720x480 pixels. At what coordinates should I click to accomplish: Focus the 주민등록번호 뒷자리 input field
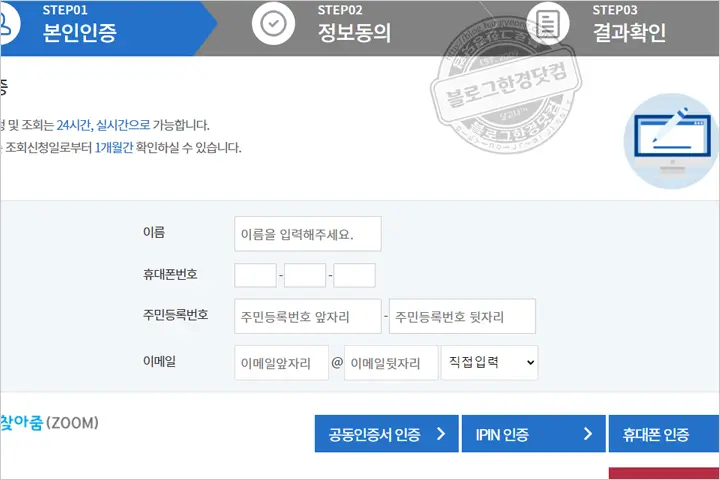pyautogui.click(x=462, y=316)
